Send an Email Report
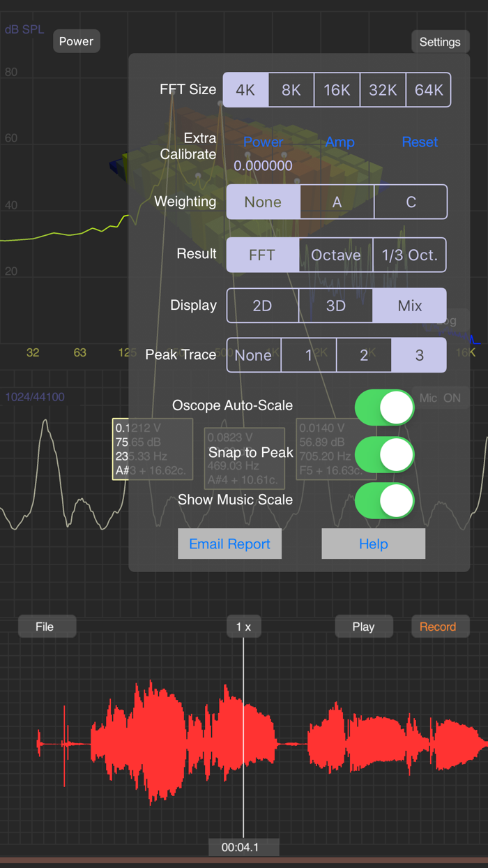 (229, 544)
